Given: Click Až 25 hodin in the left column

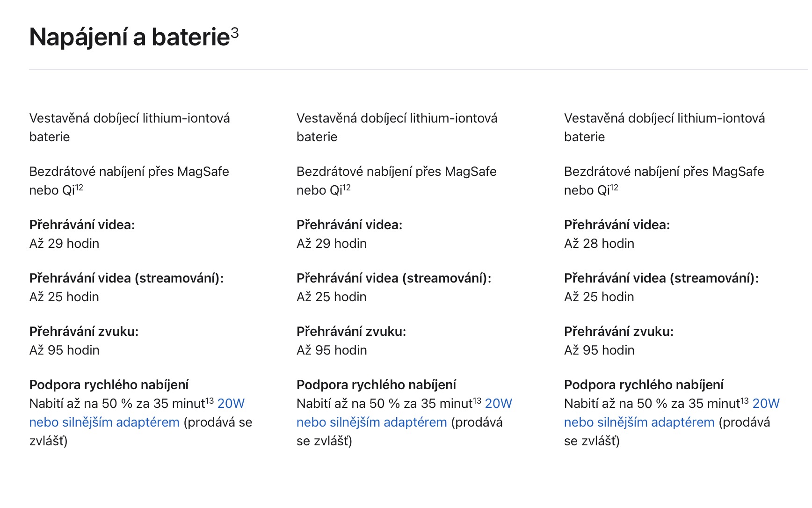Looking at the screenshot, I should click(64, 297).
